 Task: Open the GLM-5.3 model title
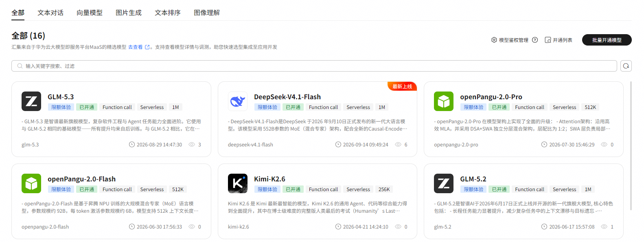pos(61,97)
